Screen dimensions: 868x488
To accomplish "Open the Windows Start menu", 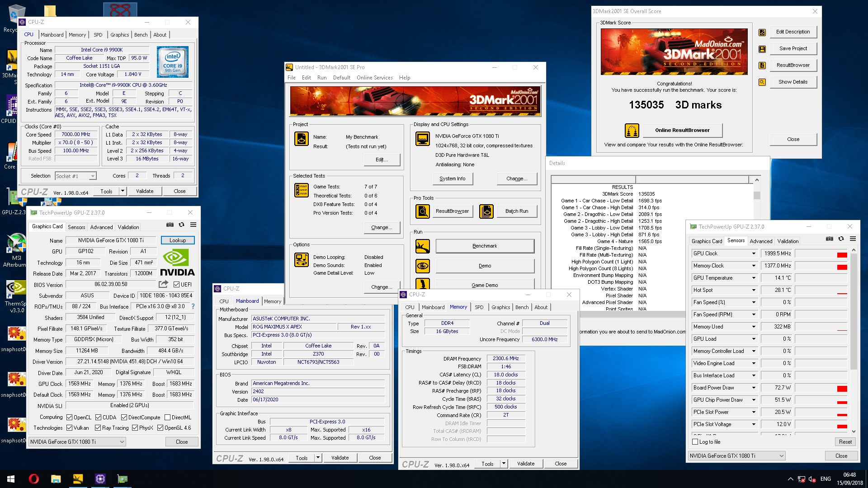I will point(11,479).
